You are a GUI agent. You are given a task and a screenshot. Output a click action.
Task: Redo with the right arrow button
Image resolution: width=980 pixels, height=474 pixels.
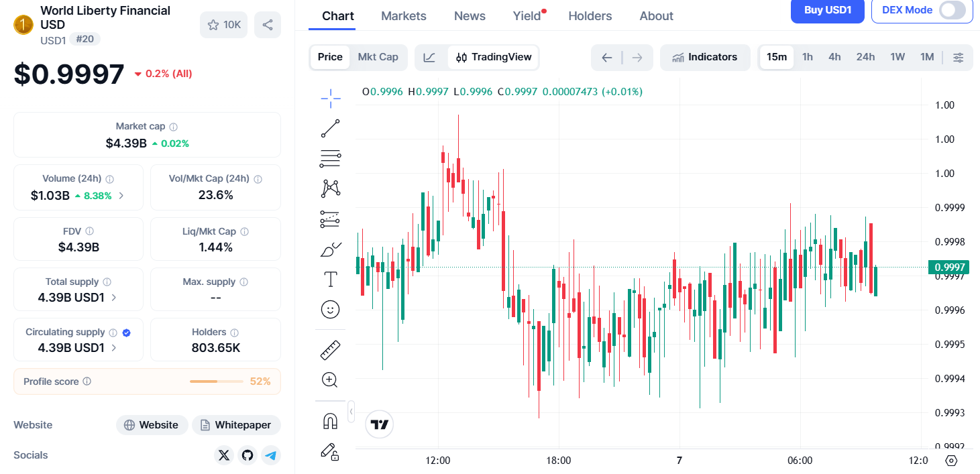637,58
